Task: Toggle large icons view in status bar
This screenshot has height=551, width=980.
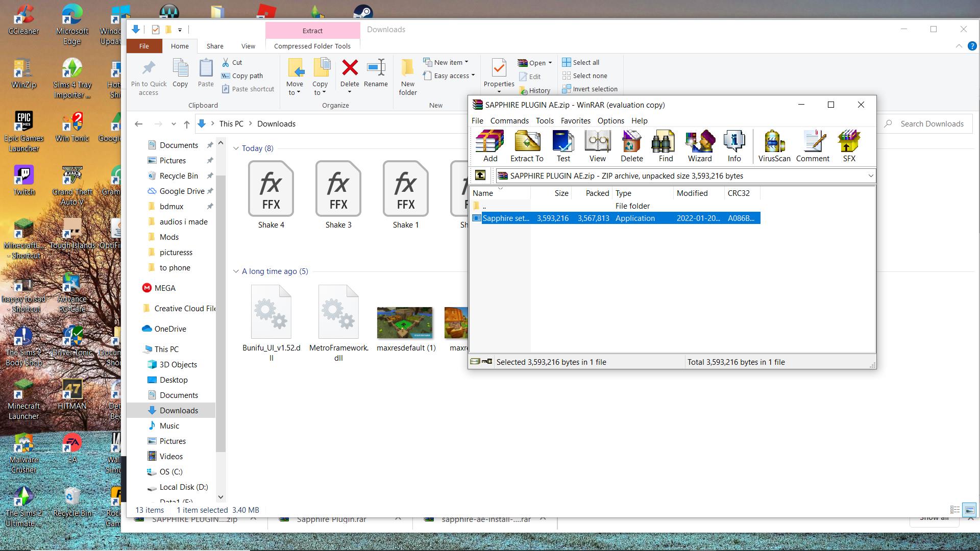Action: click(969, 510)
